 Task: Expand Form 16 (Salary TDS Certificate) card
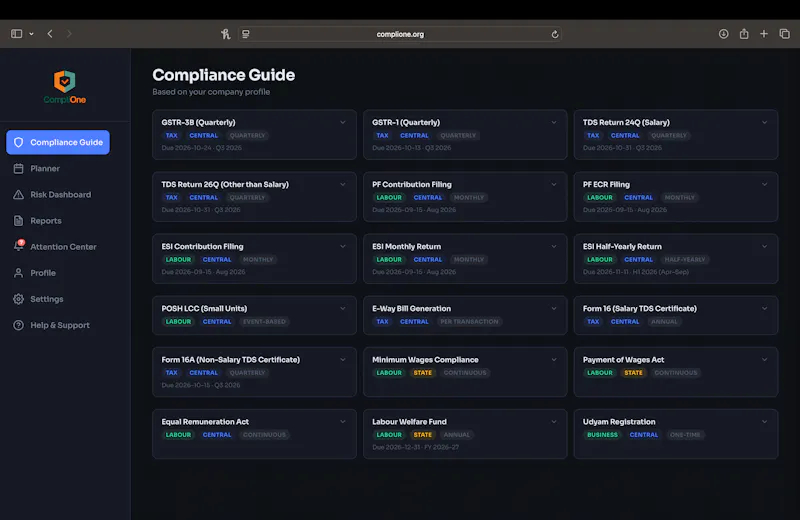[x=764, y=308]
